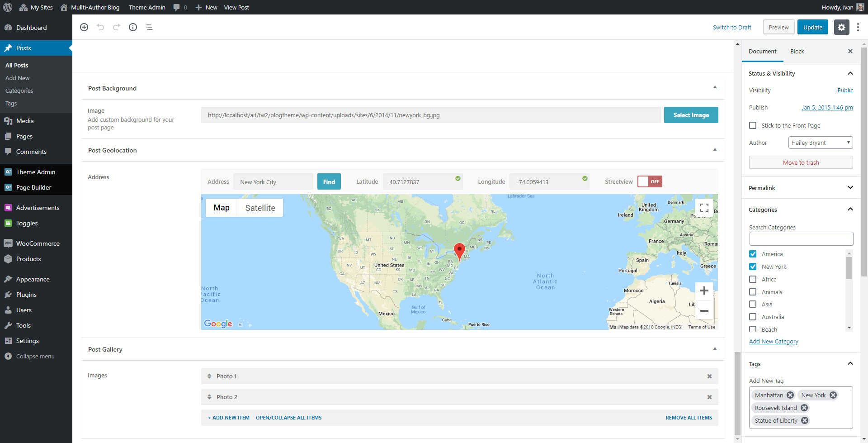The width and height of the screenshot is (868, 443).
Task: Switch map to Satellite view
Action: [260, 208]
